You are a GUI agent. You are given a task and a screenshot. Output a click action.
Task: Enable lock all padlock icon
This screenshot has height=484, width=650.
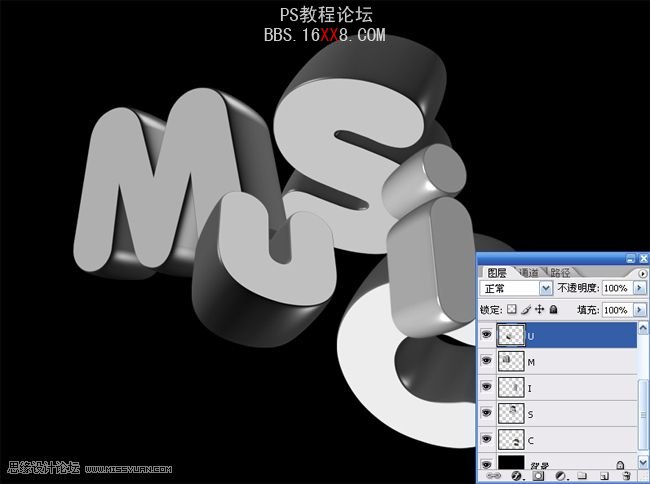click(553, 311)
